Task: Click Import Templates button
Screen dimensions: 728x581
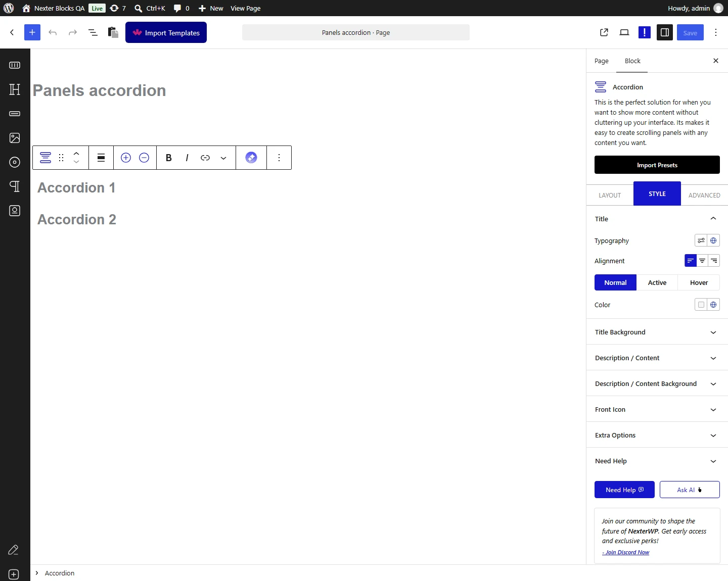Action: pyautogui.click(x=166, y=32)
